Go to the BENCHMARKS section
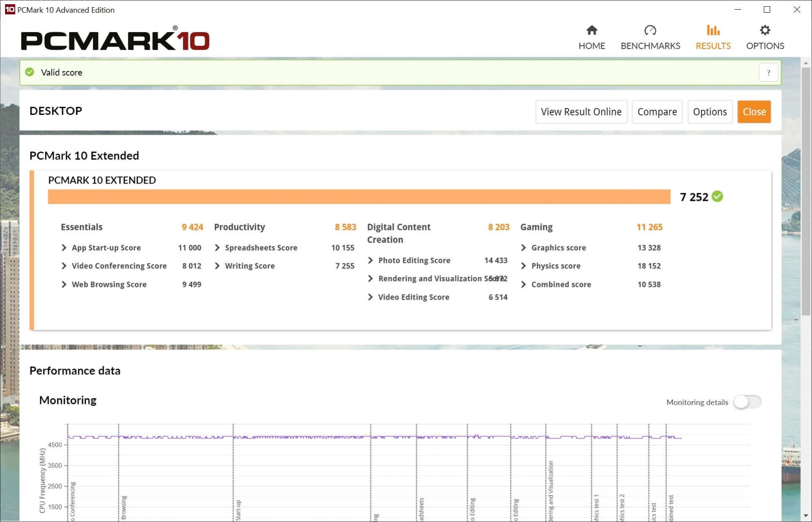Viewport: 812px width, 522px height. [650, 45]
